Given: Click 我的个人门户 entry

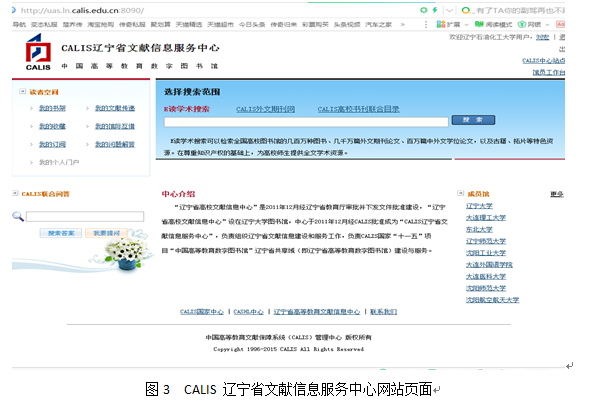Looking at the screenshot, I should 59,162.
